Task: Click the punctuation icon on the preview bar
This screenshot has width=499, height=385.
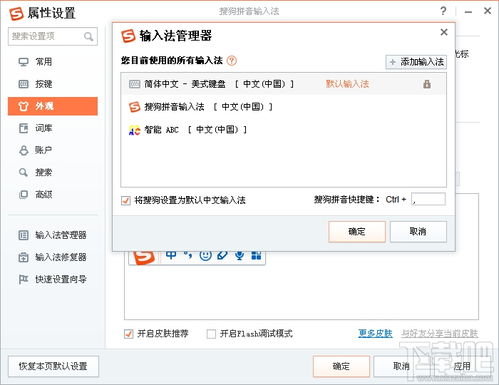Action: [x=188, y=255]
